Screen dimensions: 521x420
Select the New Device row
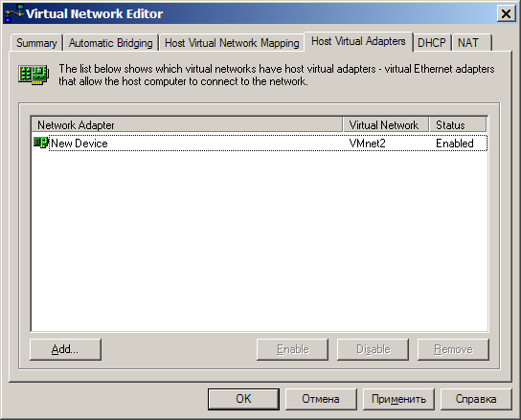pyautogui.click(x=260, y=144)
